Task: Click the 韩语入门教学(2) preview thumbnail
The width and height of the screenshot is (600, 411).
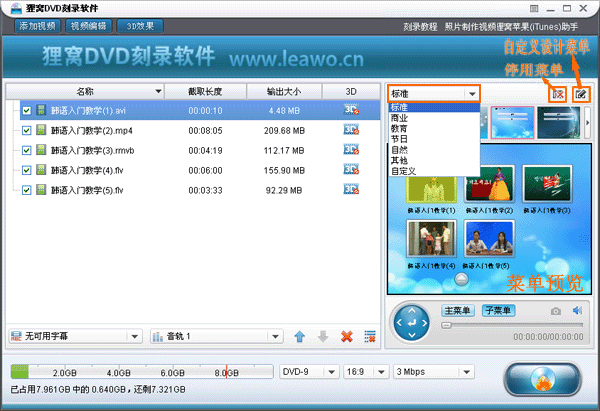Action: point(489,184)
